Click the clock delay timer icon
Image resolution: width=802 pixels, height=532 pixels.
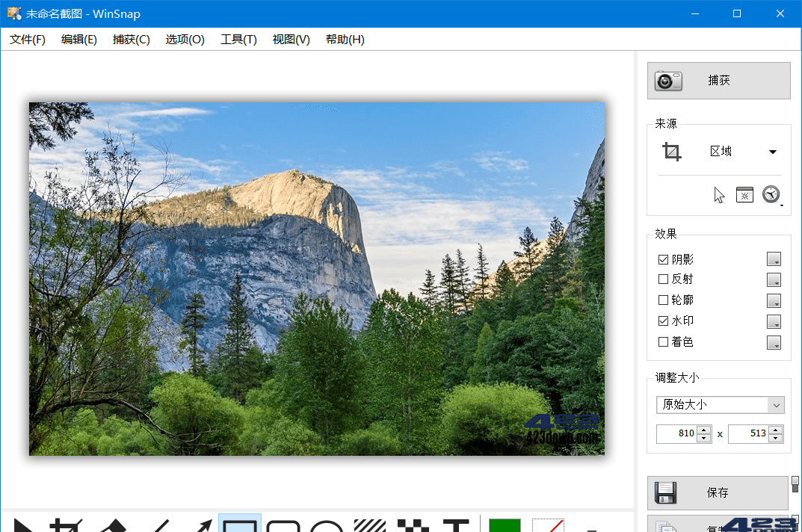coord(771,194)
